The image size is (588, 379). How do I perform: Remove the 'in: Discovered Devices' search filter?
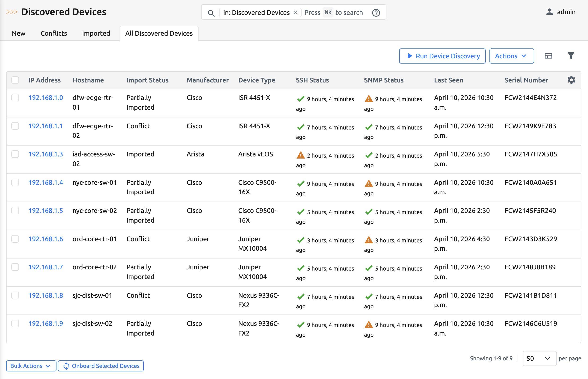296,13
